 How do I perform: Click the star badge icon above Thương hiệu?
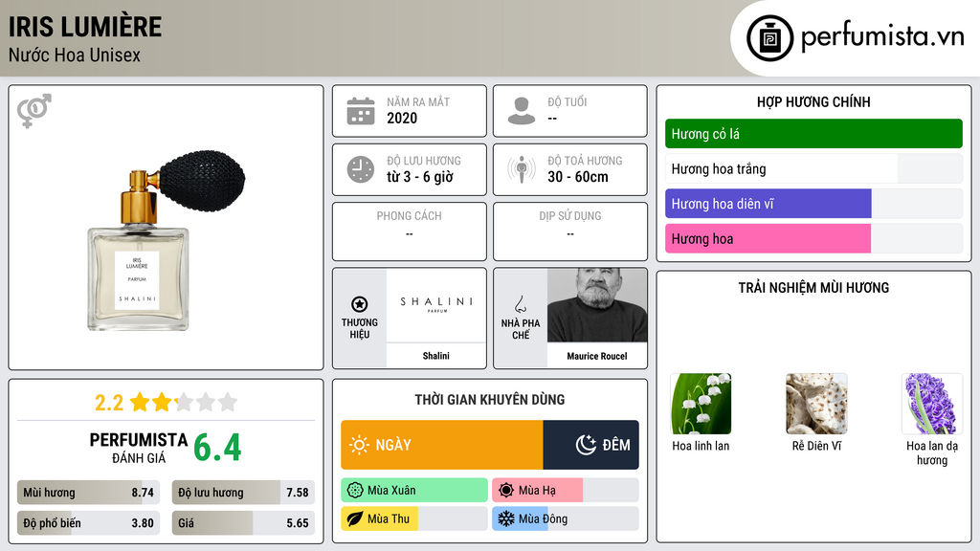point(360,304)
